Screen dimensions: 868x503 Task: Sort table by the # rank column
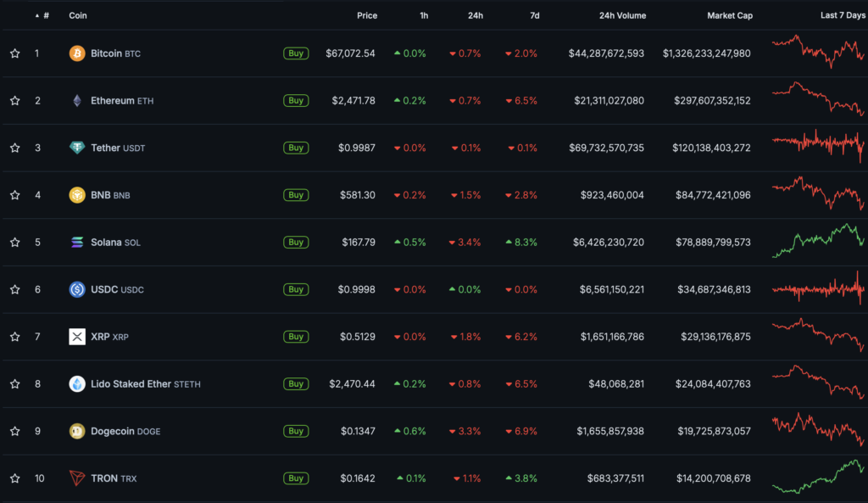[46, 15]
